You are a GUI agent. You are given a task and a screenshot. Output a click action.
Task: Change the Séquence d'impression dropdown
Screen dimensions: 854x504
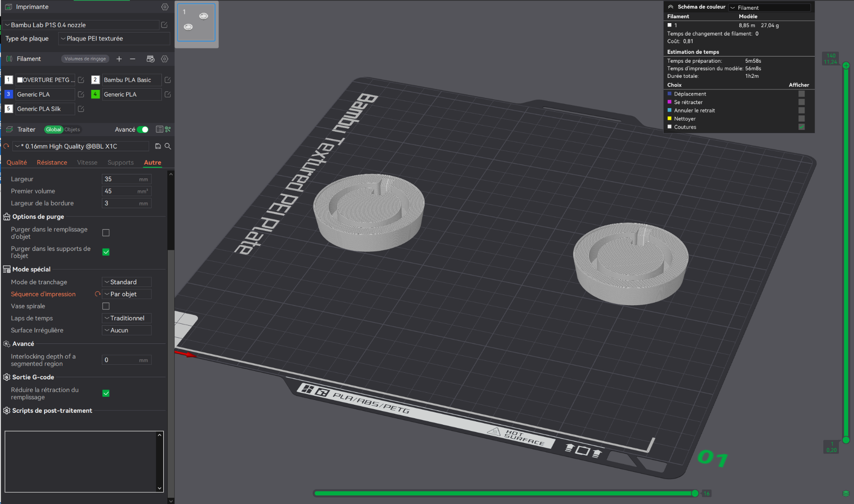[127, 294]
